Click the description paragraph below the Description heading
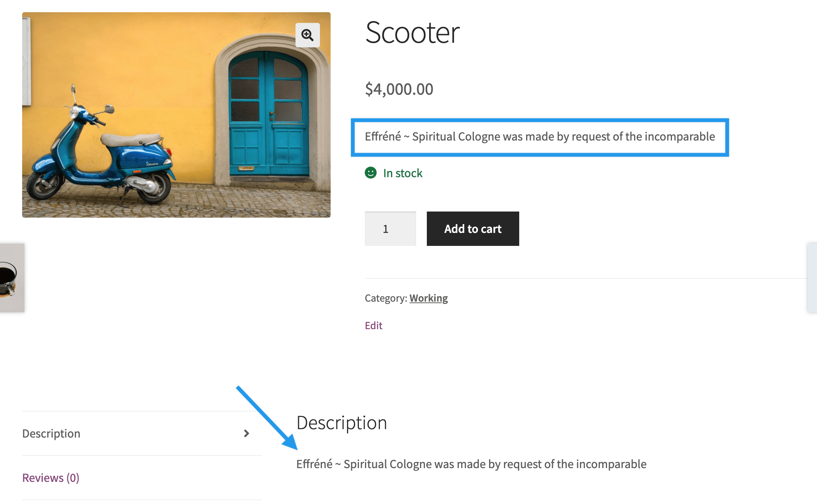Image resolution: width=817 pixels, height=504 pixels. coord(471,464)
